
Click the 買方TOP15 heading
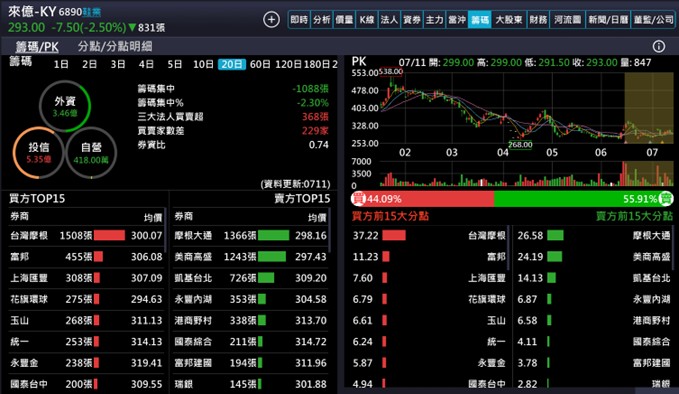tap(37, 199)
